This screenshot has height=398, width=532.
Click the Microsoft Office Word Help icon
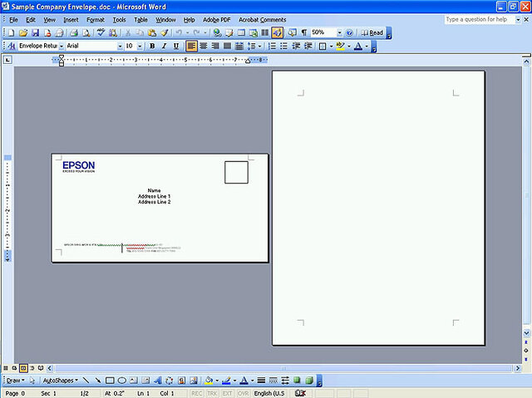tap(349, 33)
